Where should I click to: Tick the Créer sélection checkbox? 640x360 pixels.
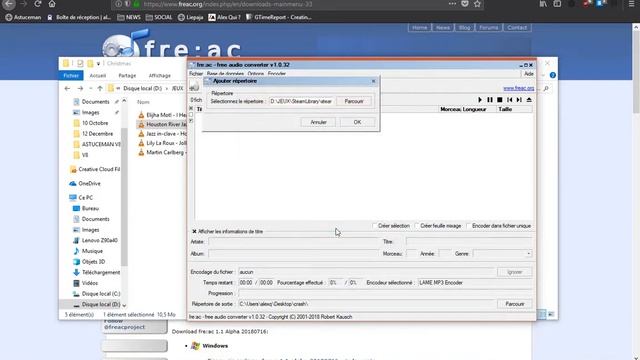click(x=374, y=226)
